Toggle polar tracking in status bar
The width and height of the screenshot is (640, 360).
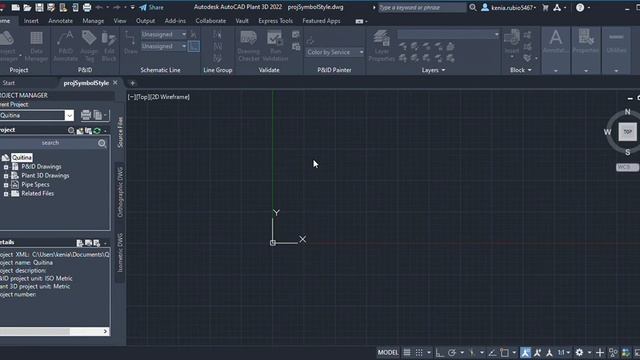tap(452, 353)
